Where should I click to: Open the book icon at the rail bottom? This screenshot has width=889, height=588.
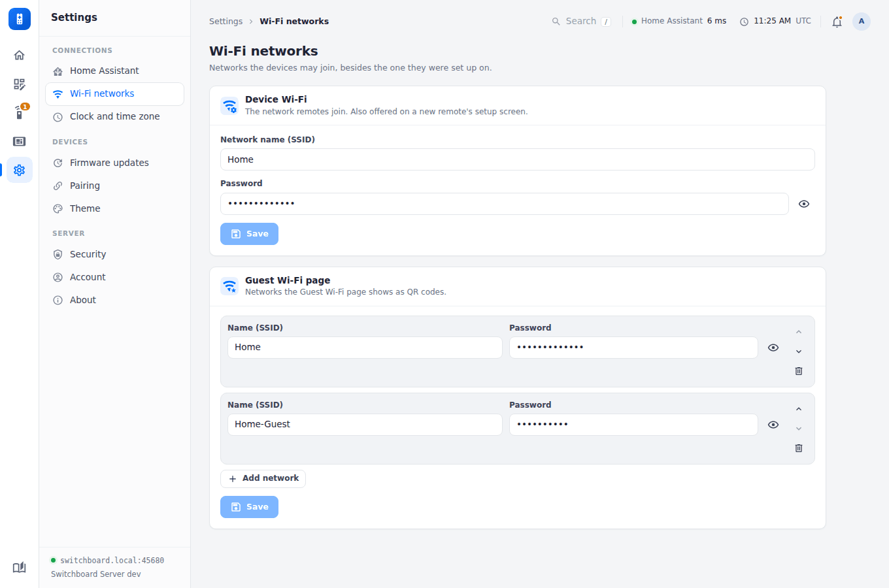point(20,567)
